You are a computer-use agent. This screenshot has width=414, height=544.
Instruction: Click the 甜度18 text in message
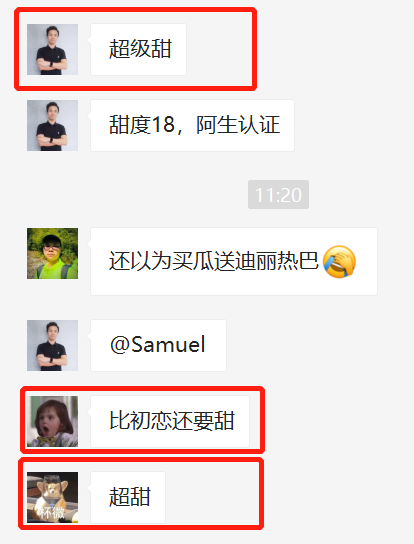(142, 125)
